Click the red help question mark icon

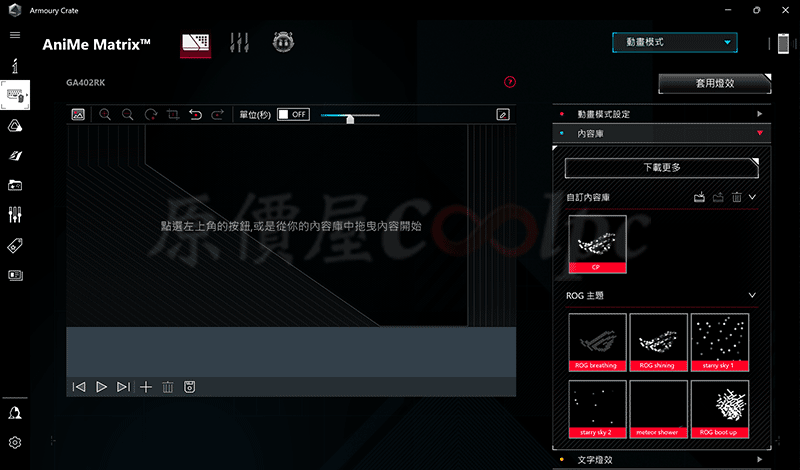[x=510, y=82]
